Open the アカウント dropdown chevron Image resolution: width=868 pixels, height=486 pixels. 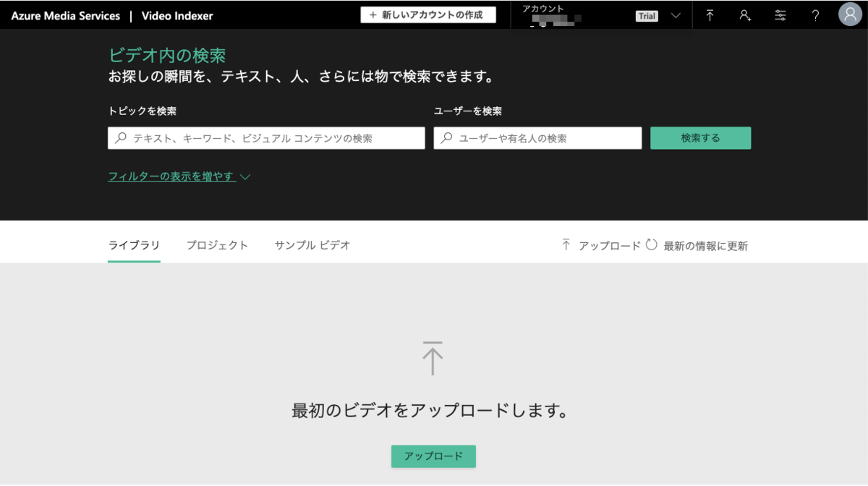coord(674,15)
